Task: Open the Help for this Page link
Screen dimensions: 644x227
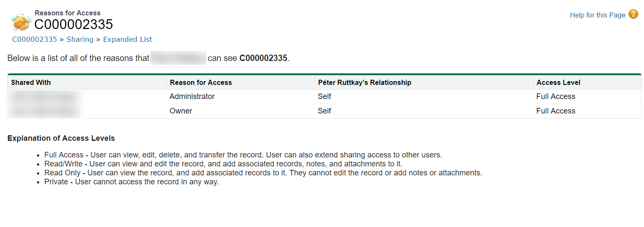Action: [597, 15]
